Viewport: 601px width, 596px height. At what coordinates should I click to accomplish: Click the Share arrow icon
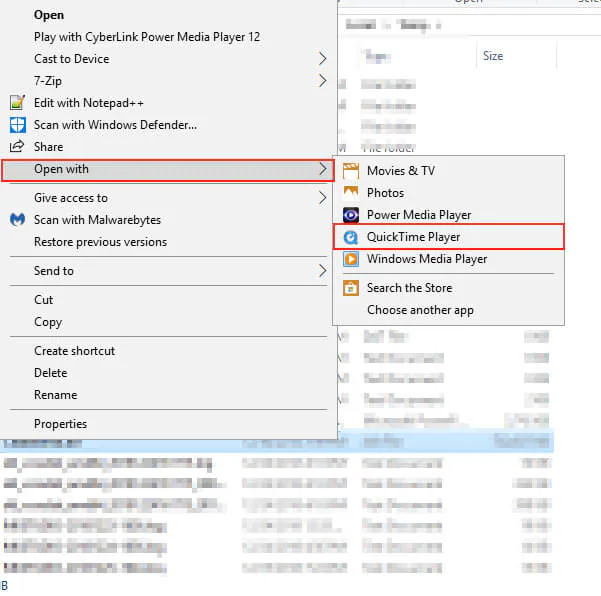pos(17,146)
